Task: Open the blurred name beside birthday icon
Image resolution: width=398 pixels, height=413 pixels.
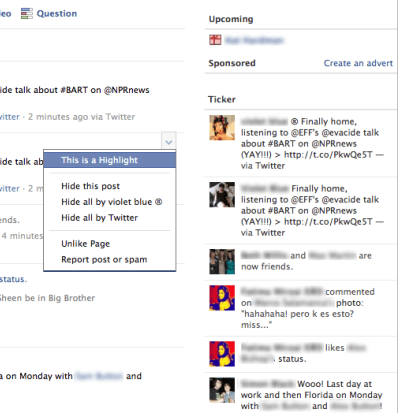Action: click(254, 40)
